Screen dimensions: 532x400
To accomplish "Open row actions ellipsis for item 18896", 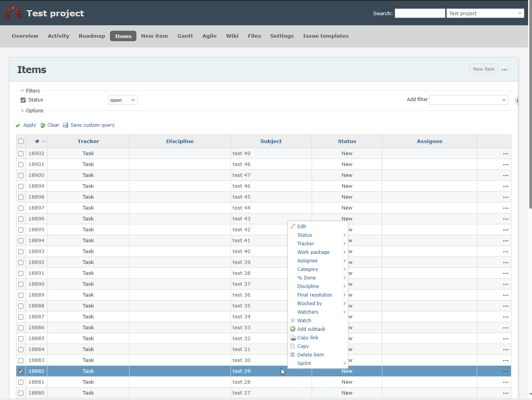I will [x=506, y=219].
